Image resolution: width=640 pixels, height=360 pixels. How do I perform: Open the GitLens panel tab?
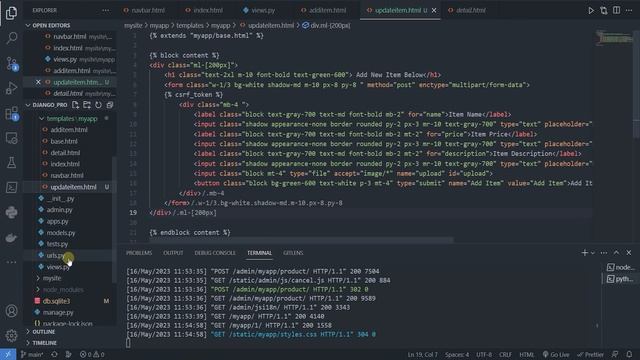(293, 253)
